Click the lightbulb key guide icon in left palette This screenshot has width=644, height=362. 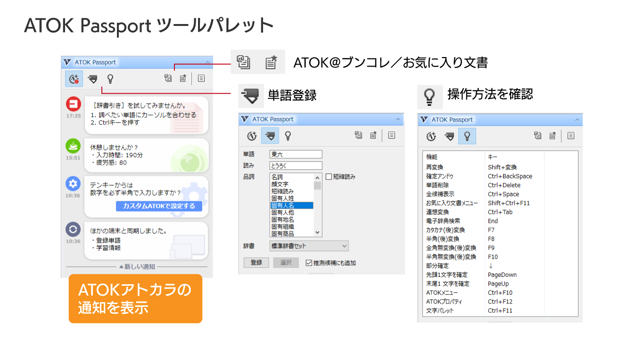110,79
